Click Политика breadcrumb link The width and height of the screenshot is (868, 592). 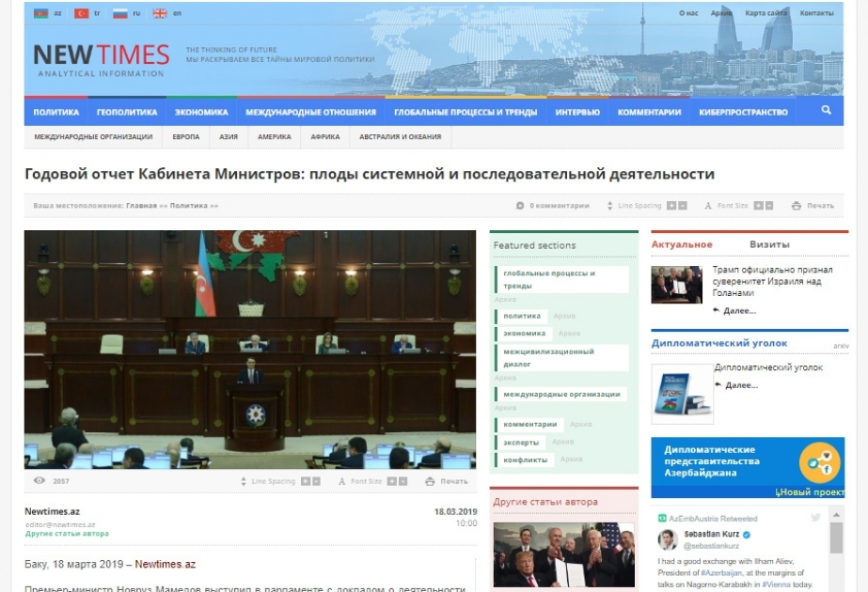[x=189, y=205]
